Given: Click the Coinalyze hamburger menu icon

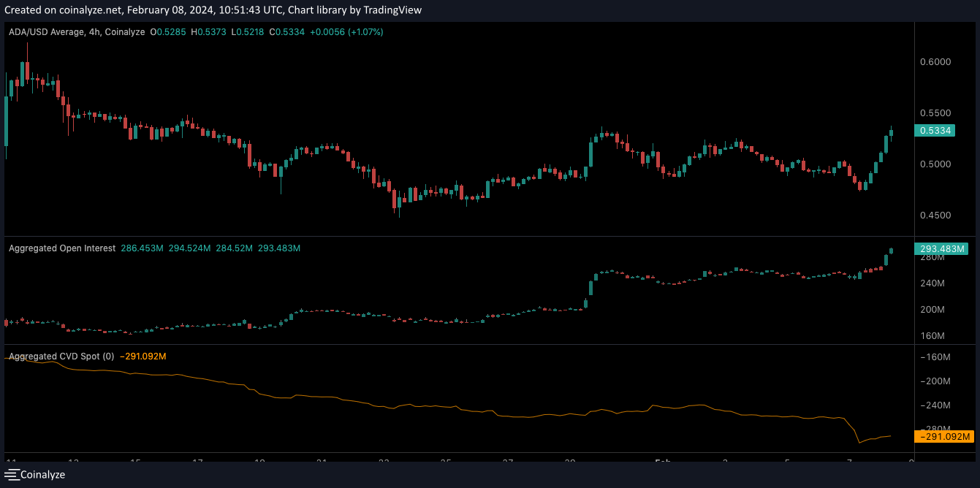Looking at the screenshot, I should click(11, 475).
